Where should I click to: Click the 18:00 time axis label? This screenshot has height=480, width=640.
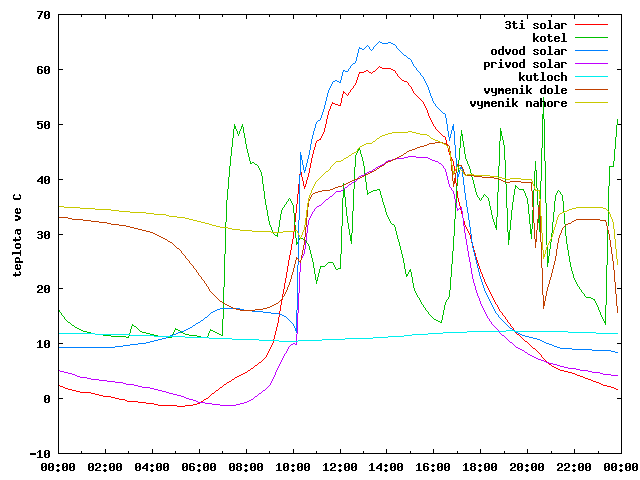coord(480,467)
